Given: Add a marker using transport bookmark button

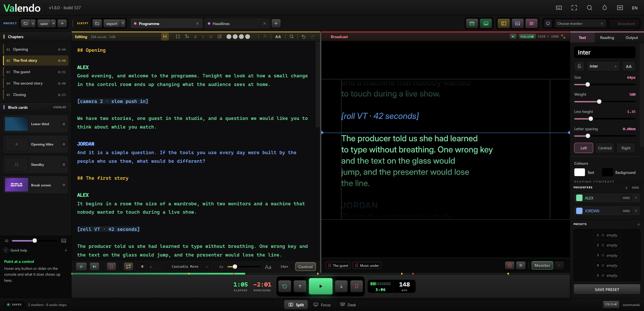Looking at the screenshot, I should (x=357, y=286).
